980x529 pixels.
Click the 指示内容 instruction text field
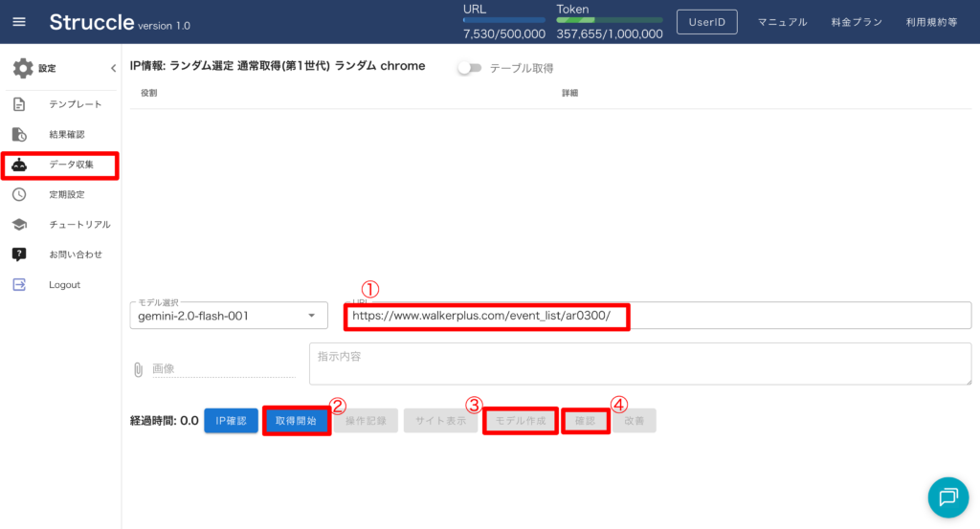pos(639,364)
